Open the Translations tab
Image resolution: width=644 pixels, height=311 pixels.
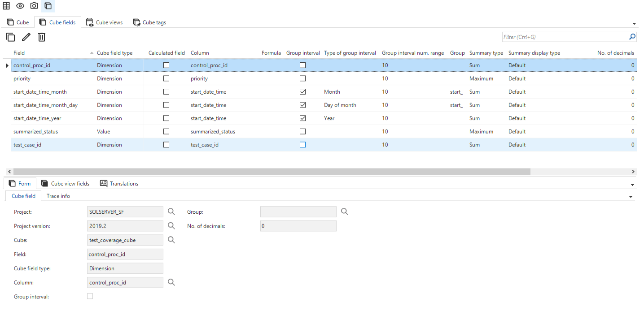119,184
